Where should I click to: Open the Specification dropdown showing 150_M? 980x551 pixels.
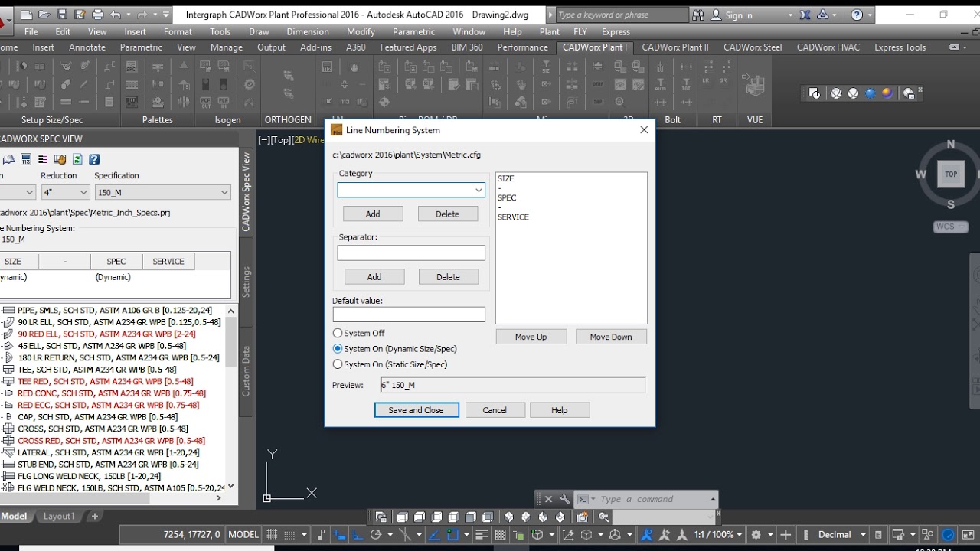[x=162, y=192]
